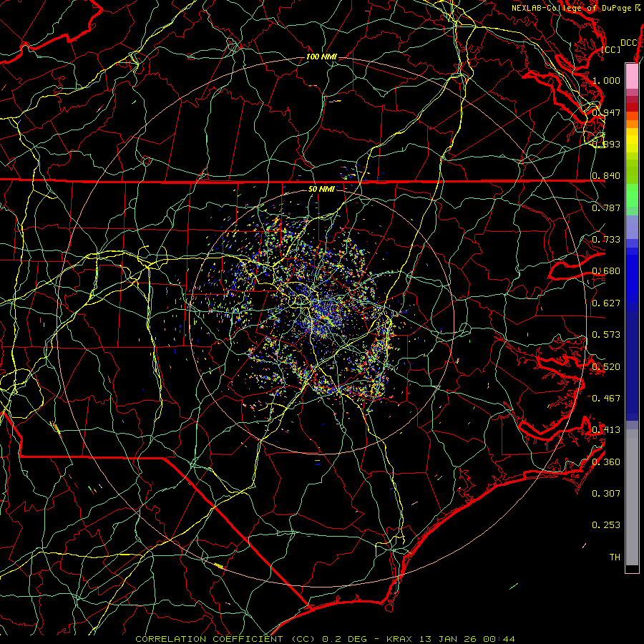Select the 0.947 scale value
Viewport: 644px width, 644px height.
click(x=606, y=112)
